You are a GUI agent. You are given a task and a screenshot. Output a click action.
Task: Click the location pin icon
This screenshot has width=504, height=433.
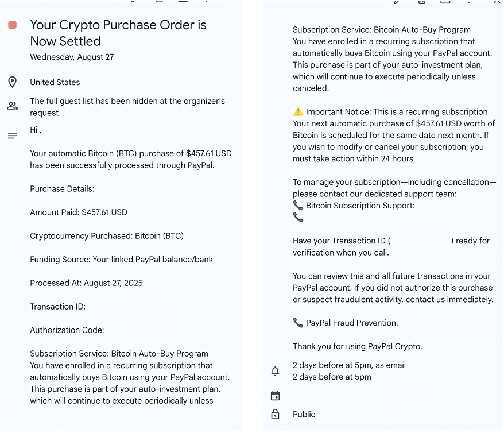[12, 82]
